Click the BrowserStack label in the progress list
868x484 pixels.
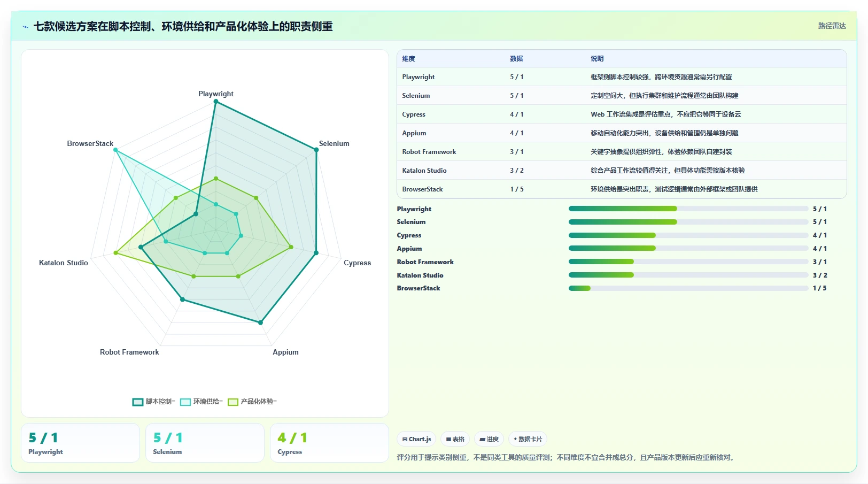418,288
